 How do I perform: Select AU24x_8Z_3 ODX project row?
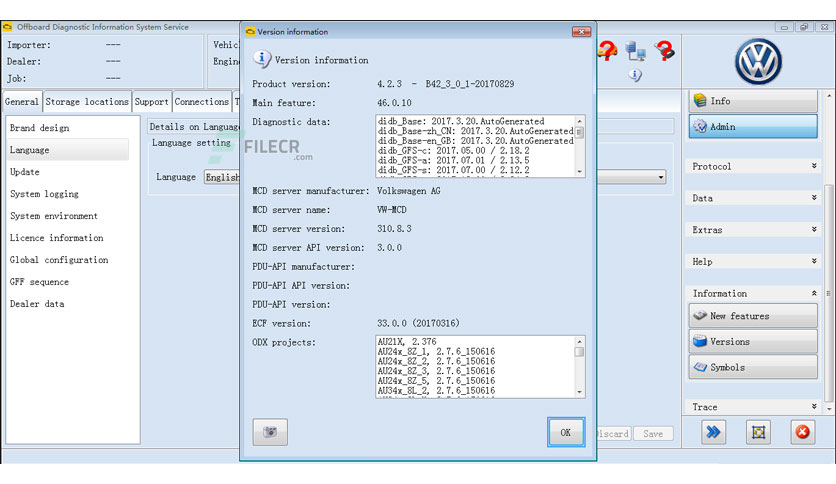[436, 370]
